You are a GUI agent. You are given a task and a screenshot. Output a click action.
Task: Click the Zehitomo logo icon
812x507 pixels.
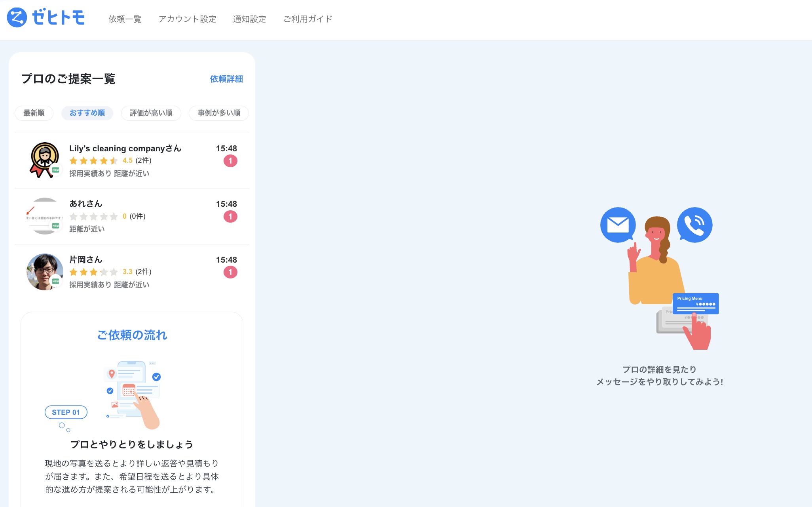click(x=17, y=17)
